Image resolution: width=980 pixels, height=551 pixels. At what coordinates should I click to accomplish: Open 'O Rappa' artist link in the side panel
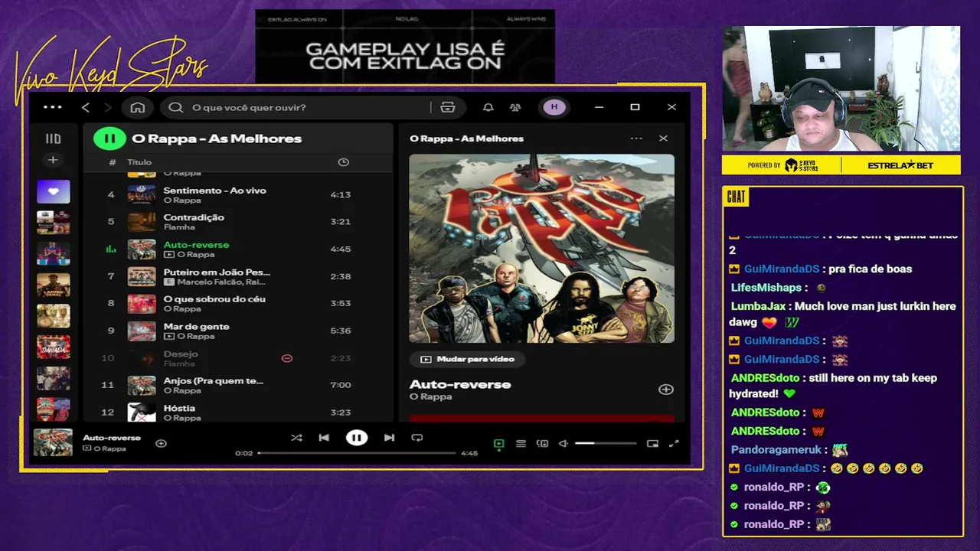click(430, 396)
